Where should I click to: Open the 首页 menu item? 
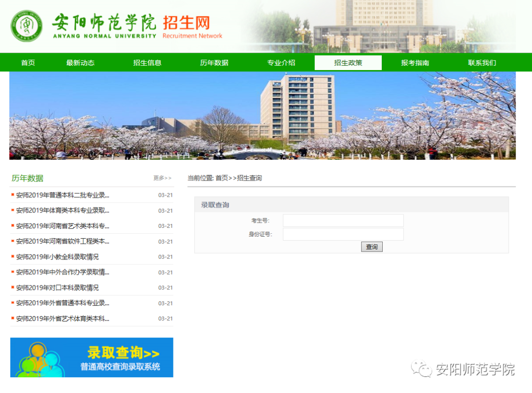(x=28, y=62)
